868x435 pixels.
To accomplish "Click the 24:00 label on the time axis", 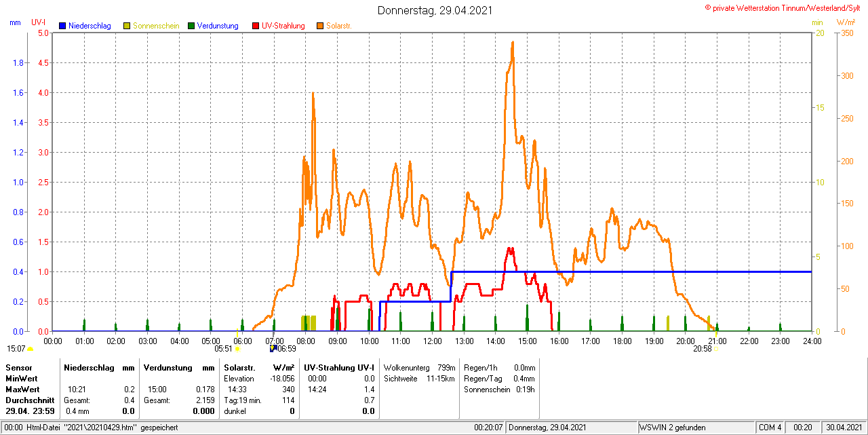I will [812, 341].
